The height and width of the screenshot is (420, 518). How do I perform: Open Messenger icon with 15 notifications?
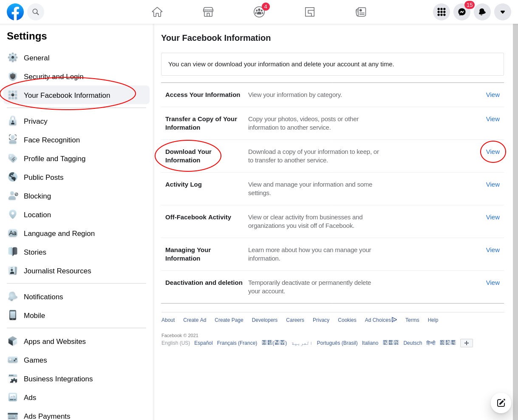462,12
